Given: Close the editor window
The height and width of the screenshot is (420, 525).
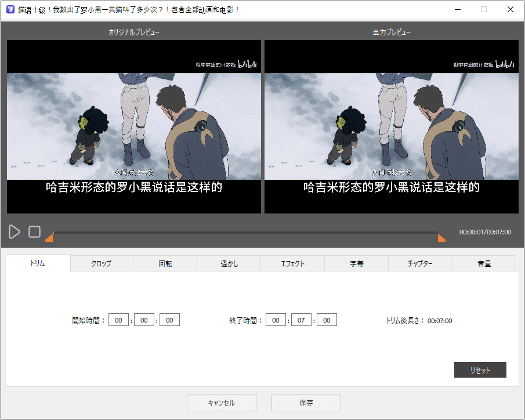Looking at the screenshot, I should [510, 9].
